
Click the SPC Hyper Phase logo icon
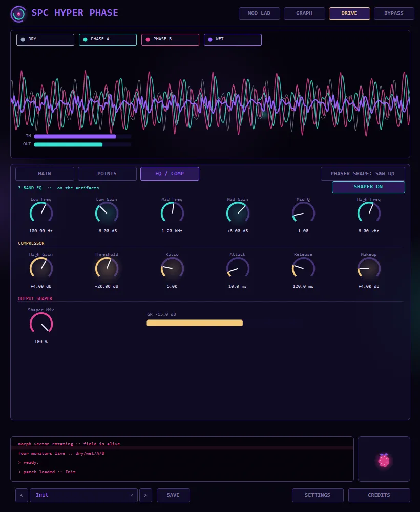[18, 14]
